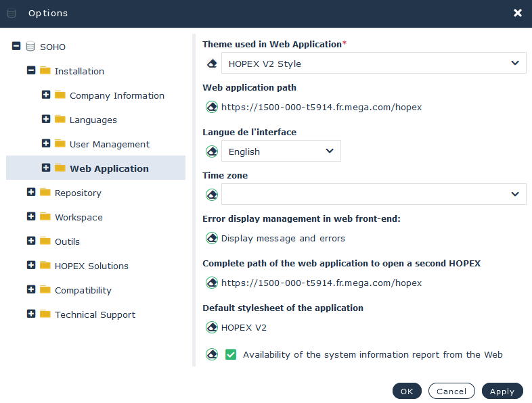Click eraser icon beside Theme used in Web Application
The image size is (532, 403).
[212, 64]
